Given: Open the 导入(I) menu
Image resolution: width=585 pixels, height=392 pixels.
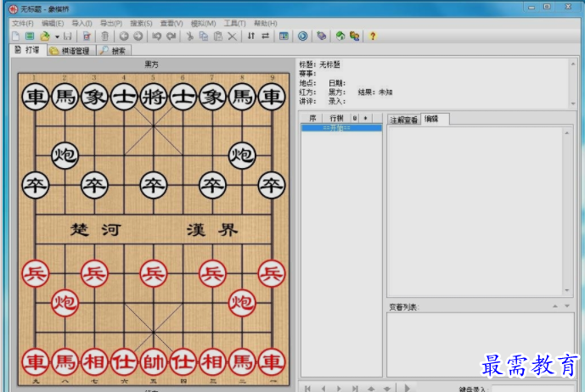Looking at the screenshot, I should [x=82, y=24].
